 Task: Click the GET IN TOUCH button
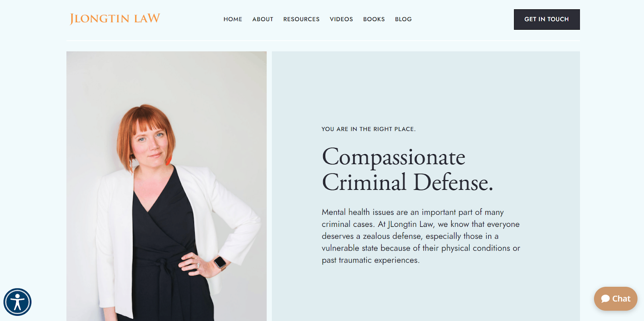[547, 19]
